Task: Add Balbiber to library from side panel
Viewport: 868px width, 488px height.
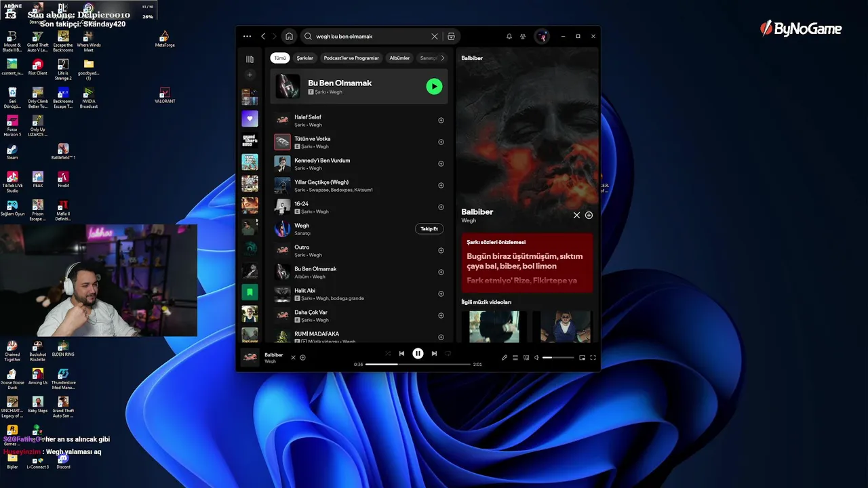Action: [x=589, y=216]
